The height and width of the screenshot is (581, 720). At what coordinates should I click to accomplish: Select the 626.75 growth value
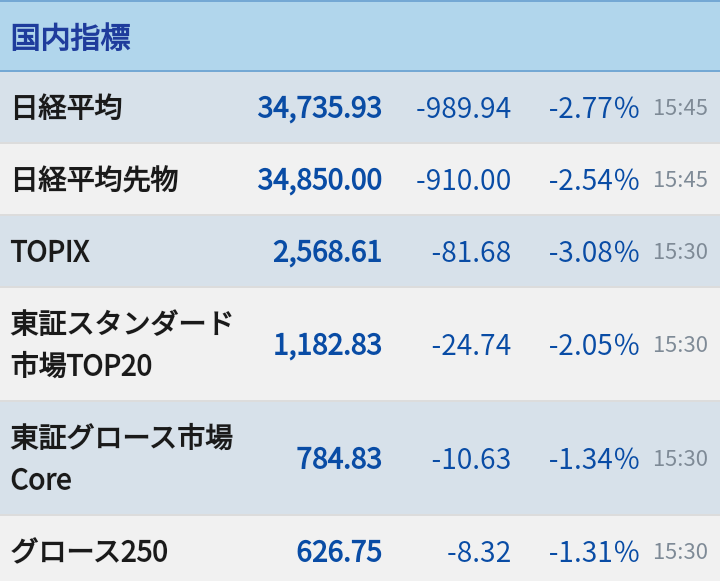pos(339,551)
